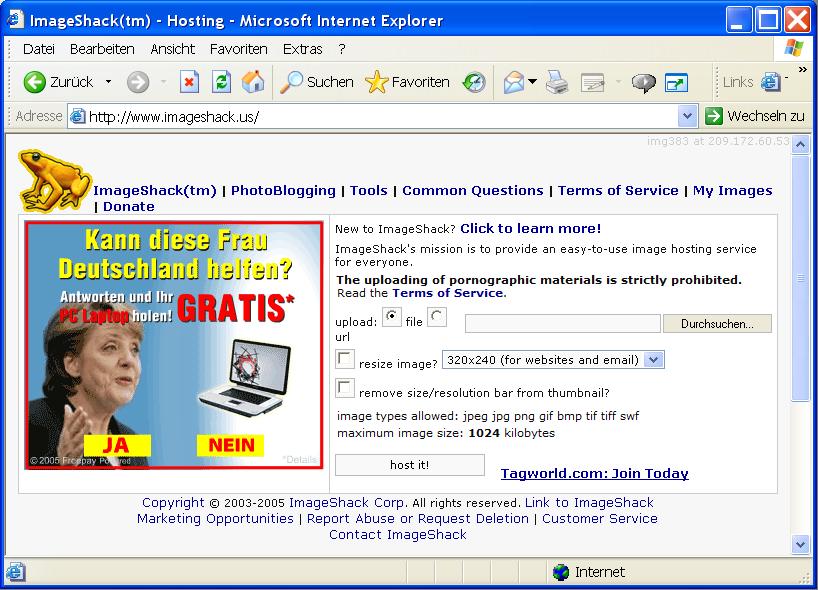This screenshot has height=590, width=818.
Task: Open the back button history dropdown arrow
Action: 108,82
